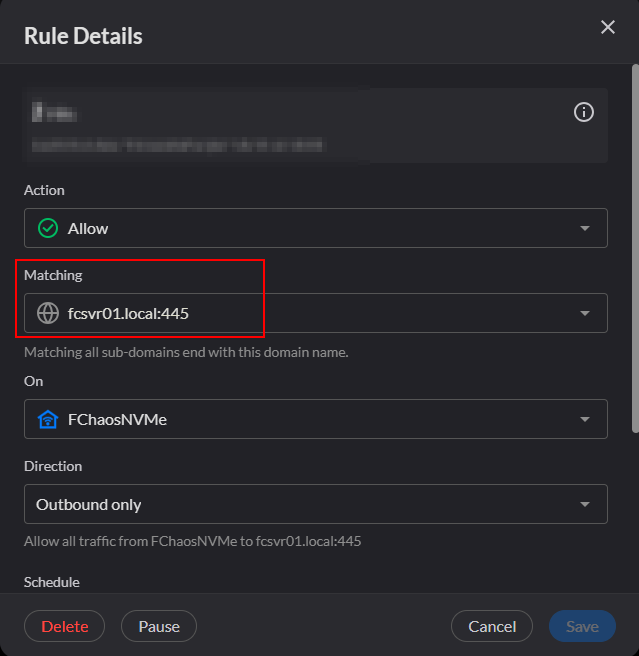Click the dialog's vertical scrollbar
This screenshot has height=656, width=639.
coord(634,250)
